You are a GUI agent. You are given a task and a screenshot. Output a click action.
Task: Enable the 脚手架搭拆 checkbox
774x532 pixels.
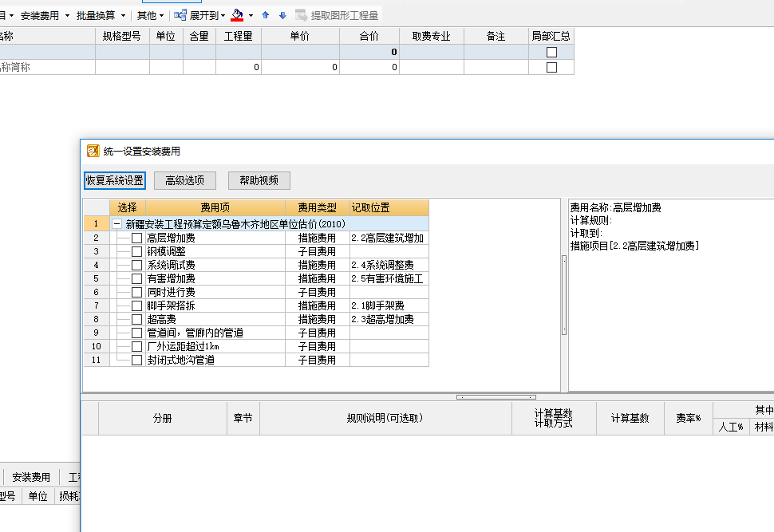point(136,306)
